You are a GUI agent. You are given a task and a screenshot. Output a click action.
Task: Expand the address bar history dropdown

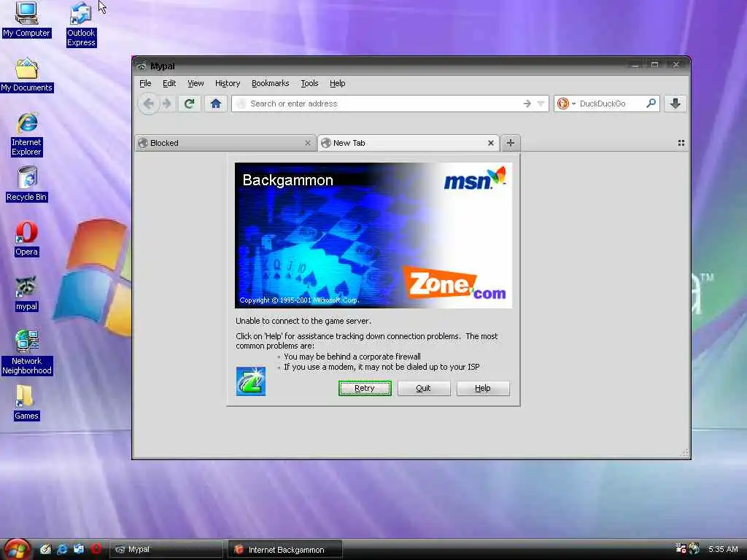click(541, 104)
